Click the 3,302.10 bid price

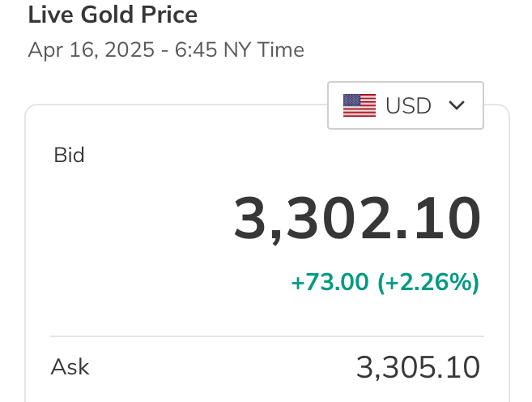coord(357,218)
